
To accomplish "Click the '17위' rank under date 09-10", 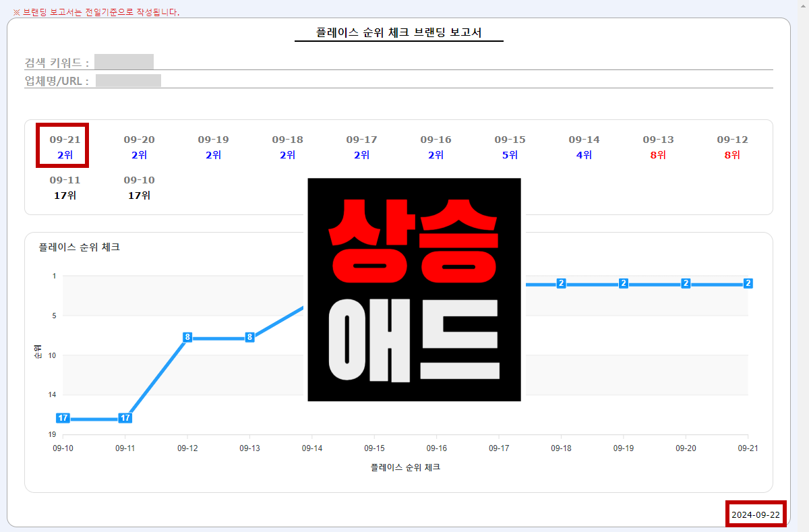I will pyautogui.click(x=140, y=196).
